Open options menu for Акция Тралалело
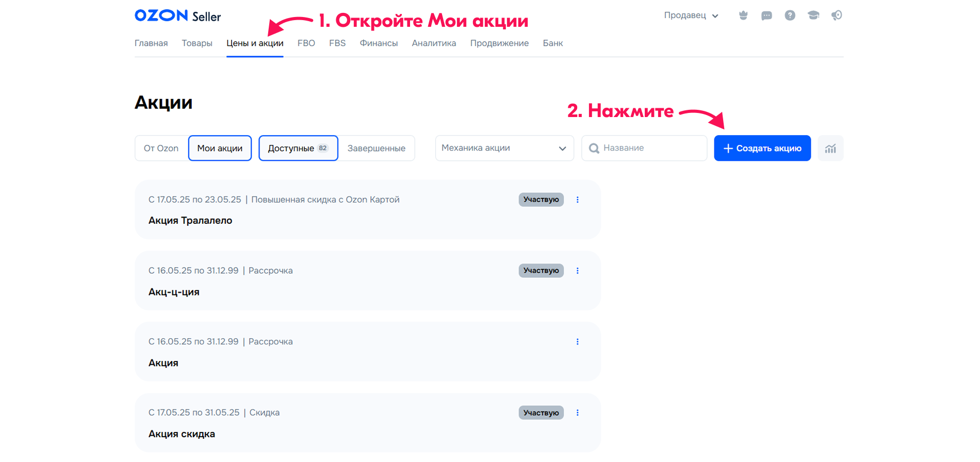 point(578,200)
